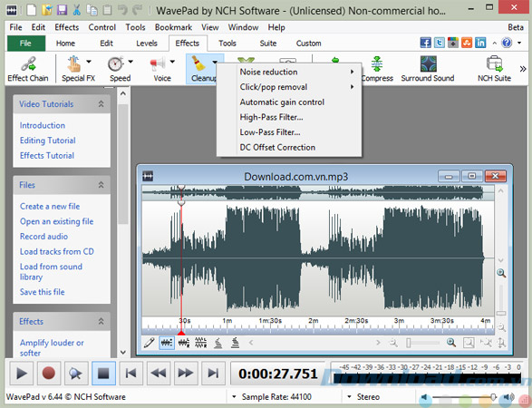
Task: Click the Stop playback button
Action: click(103, 373)
